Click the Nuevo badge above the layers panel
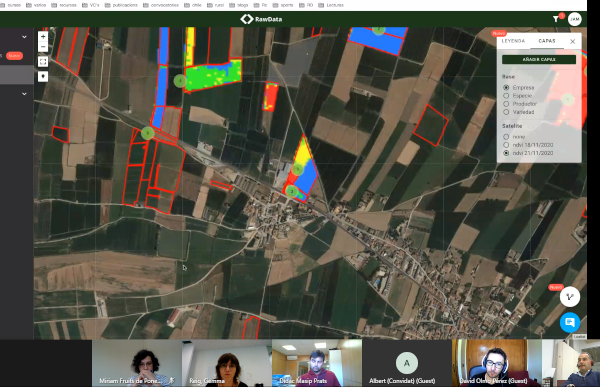The image size is (600, 387). click(499, 33)
